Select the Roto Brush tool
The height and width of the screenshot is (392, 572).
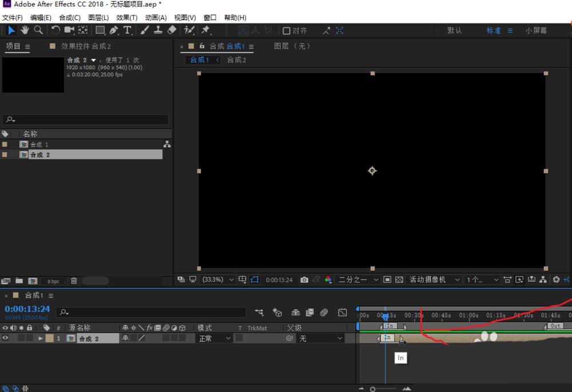pyautogui.click(x=189, y=30)
